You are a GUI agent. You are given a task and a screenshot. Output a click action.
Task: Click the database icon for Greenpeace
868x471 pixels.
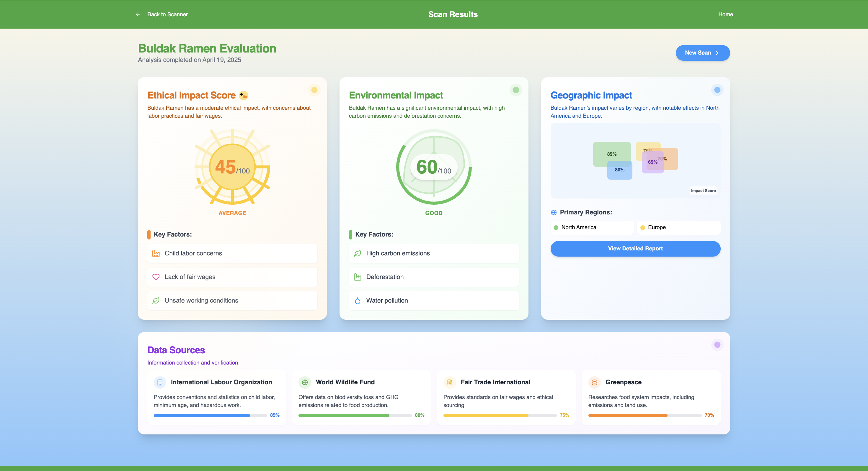[594, 382]
